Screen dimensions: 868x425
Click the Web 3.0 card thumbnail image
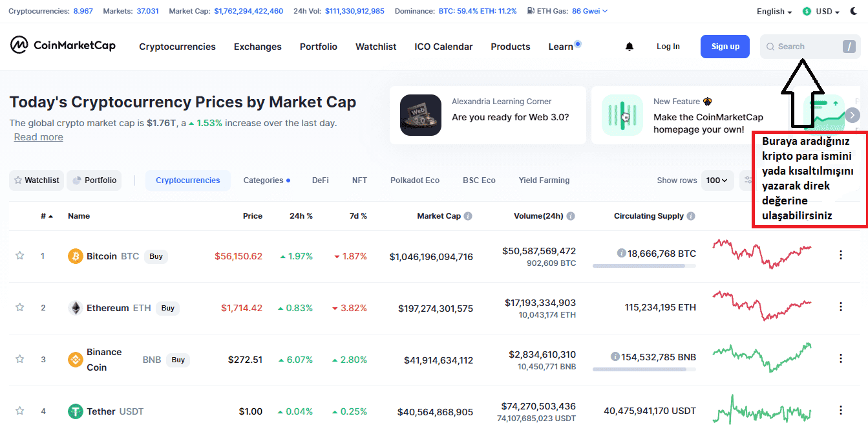click(x=421, y=115)
